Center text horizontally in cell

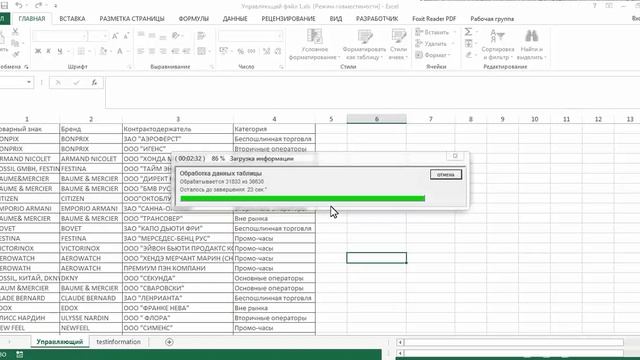(152, 51)
